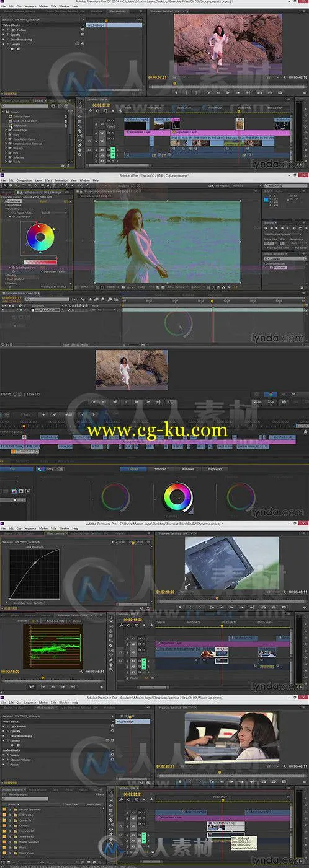
Task: Open Sequence menu in Group presets window
Action: (x=29, y=6)
